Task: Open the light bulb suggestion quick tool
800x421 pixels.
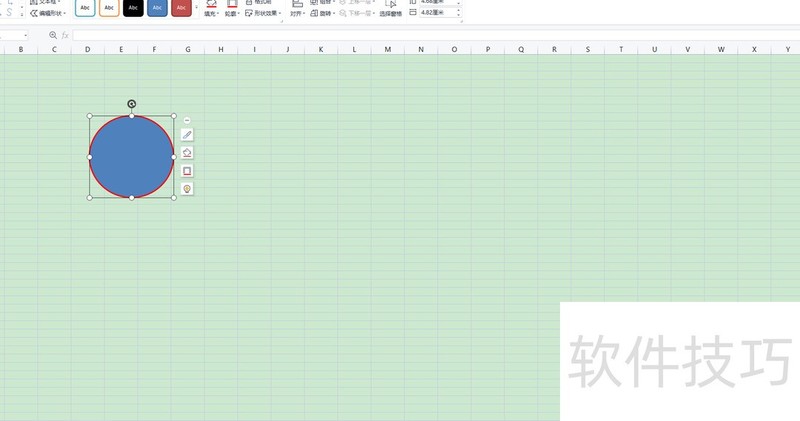Action: (x=187, y=189)
